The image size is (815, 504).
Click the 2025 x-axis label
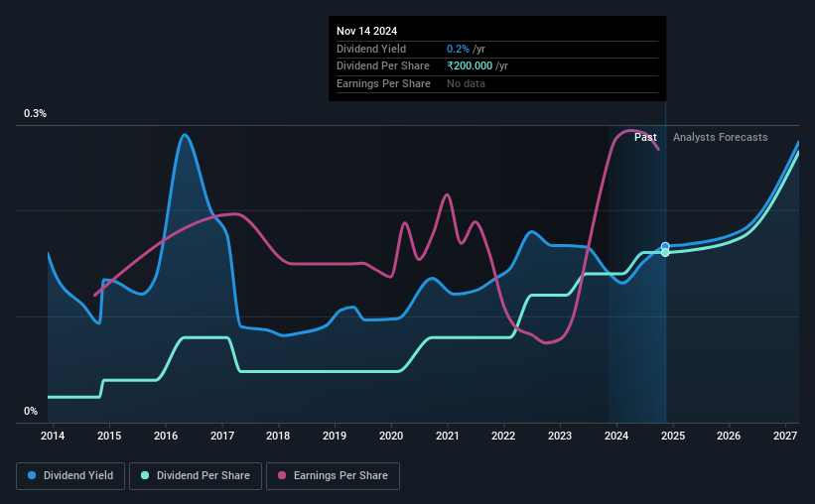point(673,436)
